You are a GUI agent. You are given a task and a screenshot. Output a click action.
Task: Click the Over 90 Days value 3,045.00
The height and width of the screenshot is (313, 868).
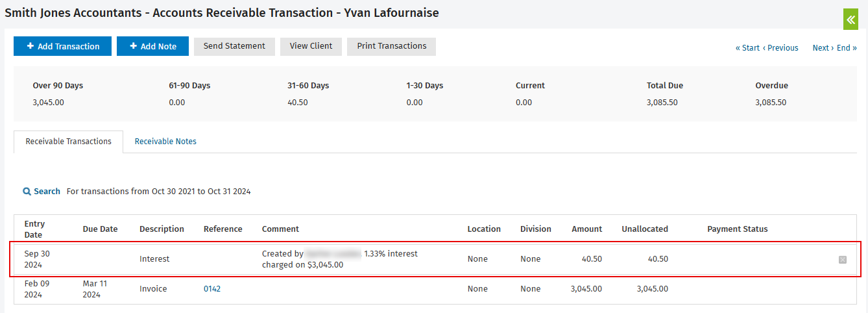[48, 103]
